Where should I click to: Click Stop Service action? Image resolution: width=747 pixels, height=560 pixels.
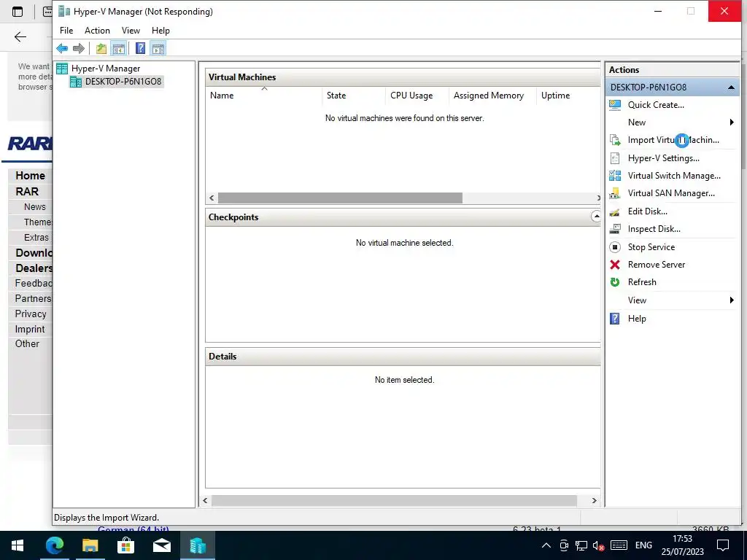(x=651, y=247)
